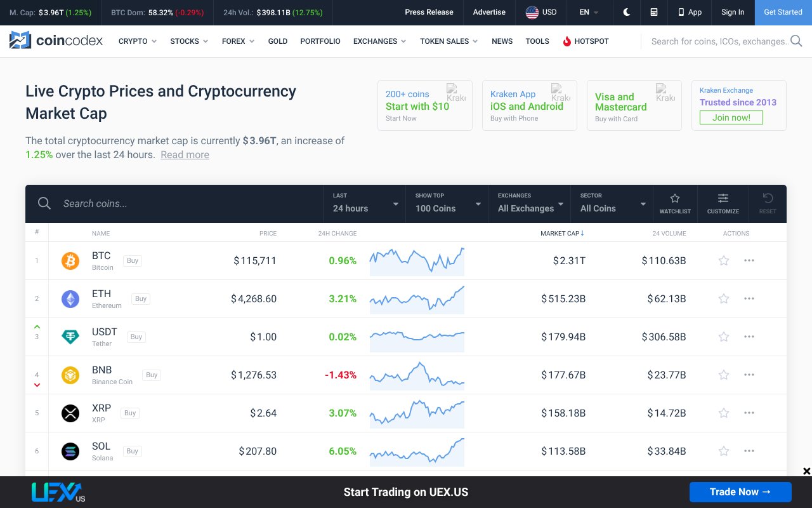This screenshot has height=508, width=812.
Task: Click the Get Started button
Action: pyautogui.click(x=783, y=12)
